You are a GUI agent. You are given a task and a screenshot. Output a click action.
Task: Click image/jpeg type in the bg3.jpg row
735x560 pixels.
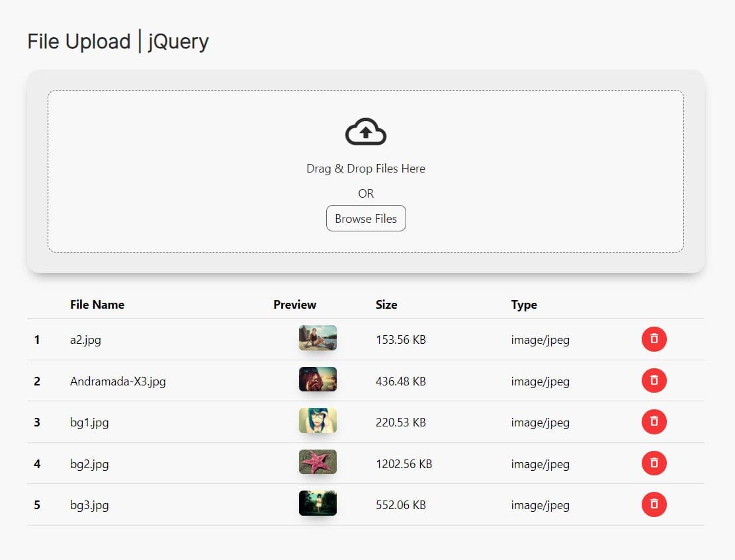coord(540,506)
